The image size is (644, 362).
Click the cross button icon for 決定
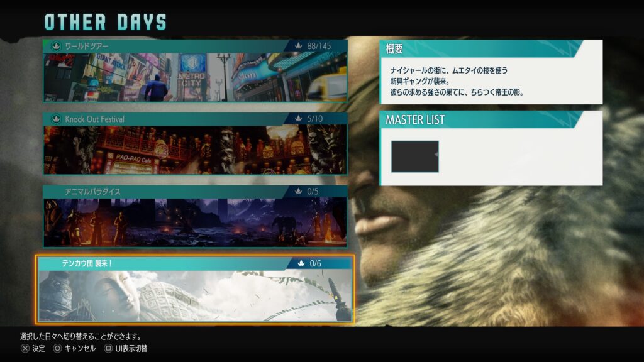click(x=25, y=348)
